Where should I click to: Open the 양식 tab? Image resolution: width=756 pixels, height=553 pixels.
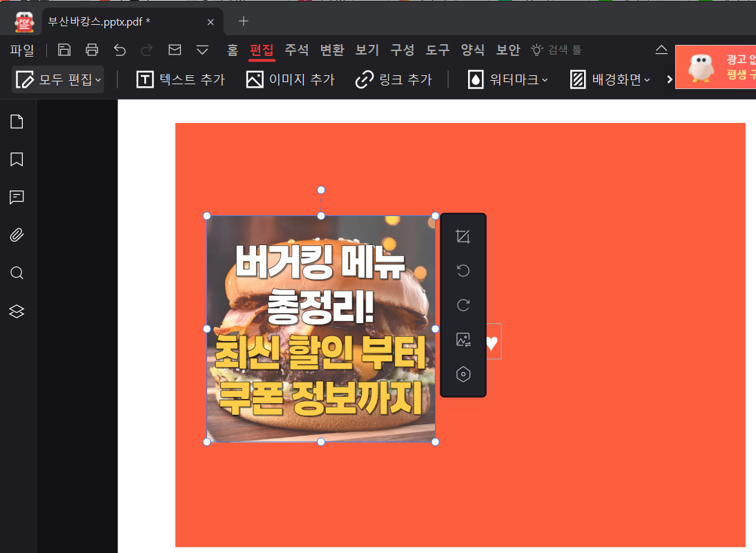(x=473, y=50)
